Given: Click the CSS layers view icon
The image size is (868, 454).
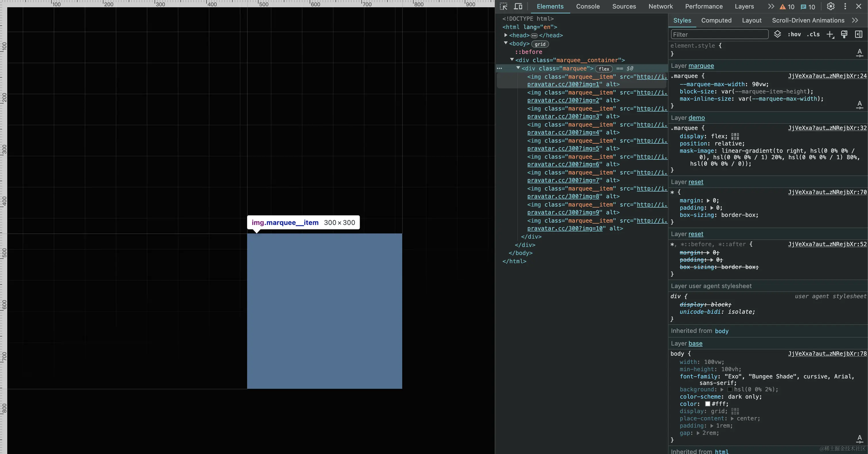Looking at the screenshot, I should (777, 34).
